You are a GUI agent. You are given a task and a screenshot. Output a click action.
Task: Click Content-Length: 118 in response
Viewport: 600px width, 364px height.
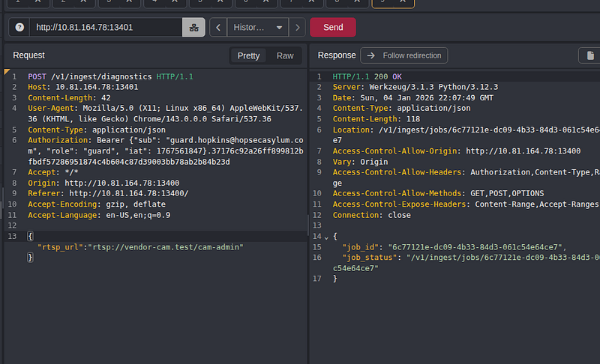coord(376,119)
